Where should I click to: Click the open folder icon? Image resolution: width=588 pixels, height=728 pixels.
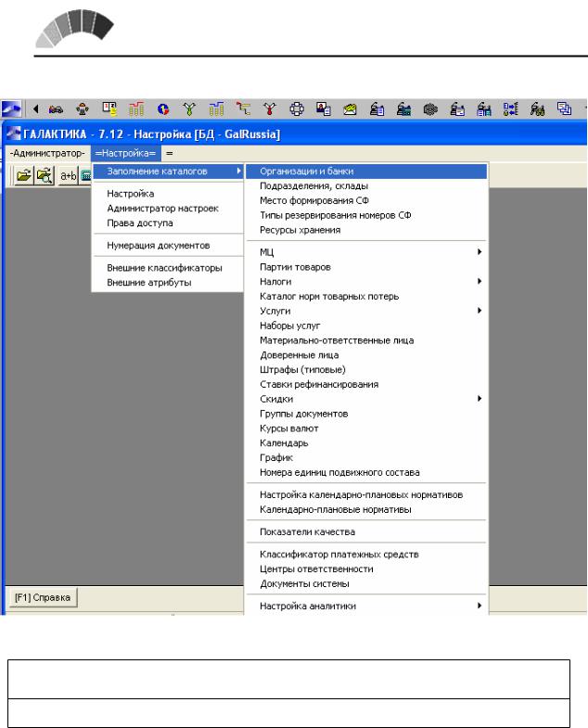click(x=24, y=175)
